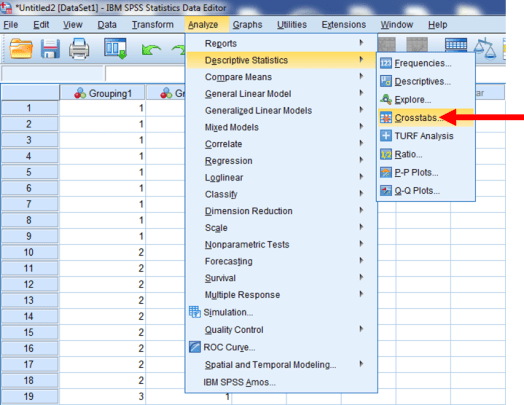Click the Q-Q Plots icon
Screen dimensions: 524x405
[386, 190]
